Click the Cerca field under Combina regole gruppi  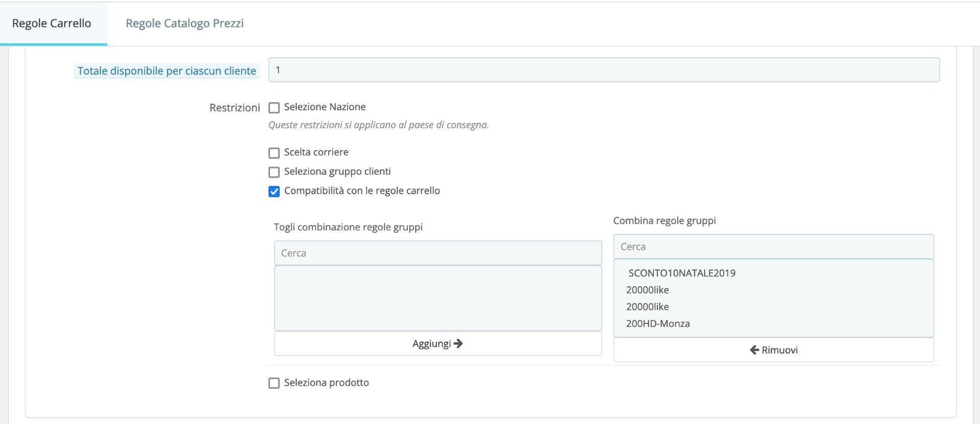[773, 247]
